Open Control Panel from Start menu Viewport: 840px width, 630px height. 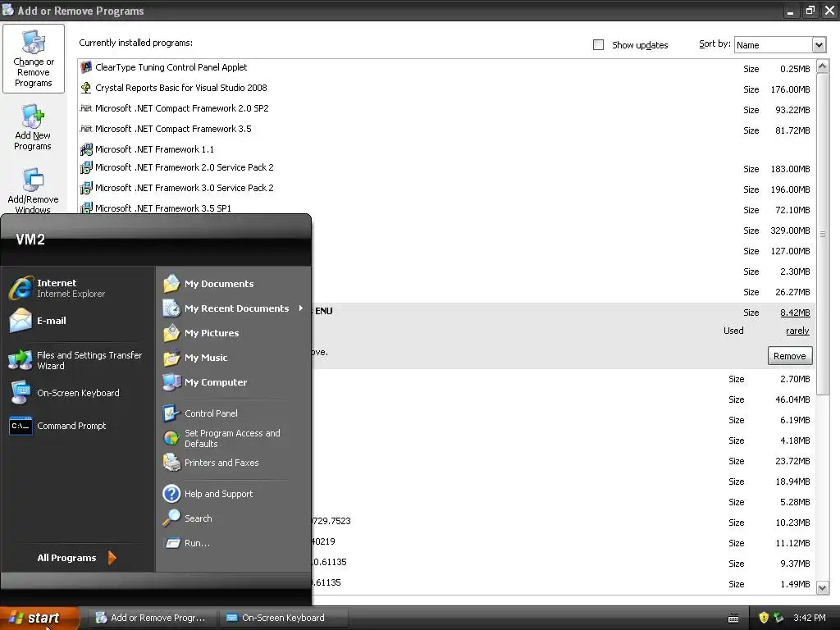[200, 413]
